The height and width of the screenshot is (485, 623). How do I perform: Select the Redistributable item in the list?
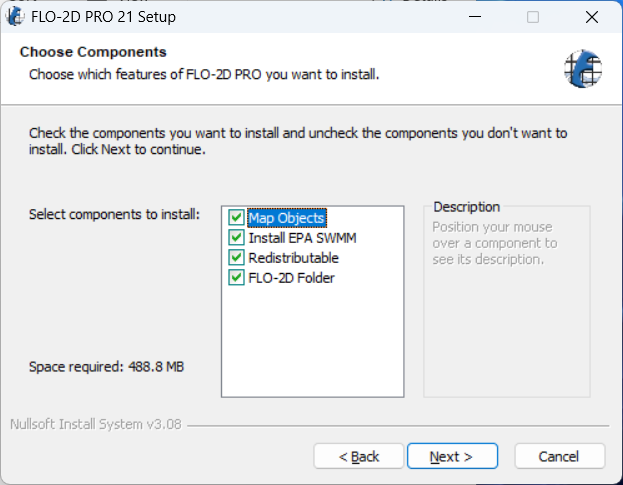click(x=293, y=258)
